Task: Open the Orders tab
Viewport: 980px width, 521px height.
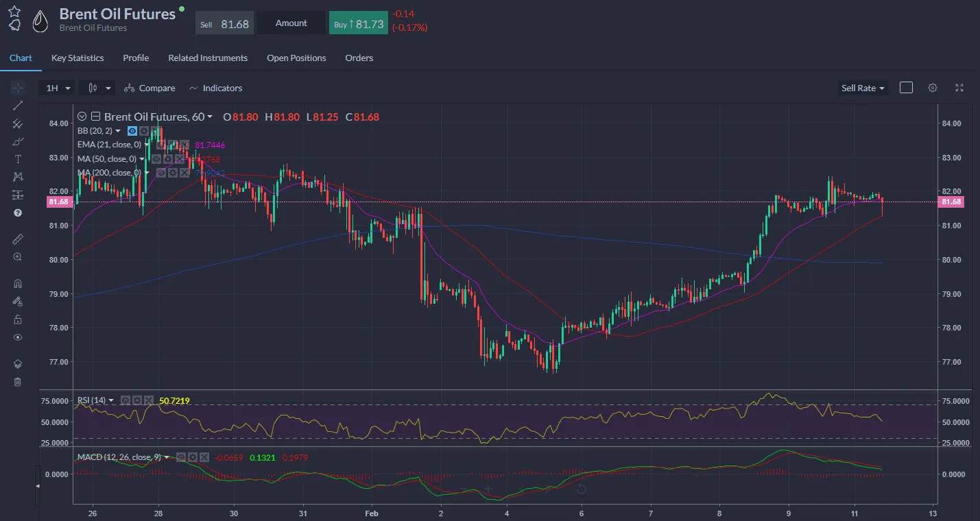Action: [359, 58]
